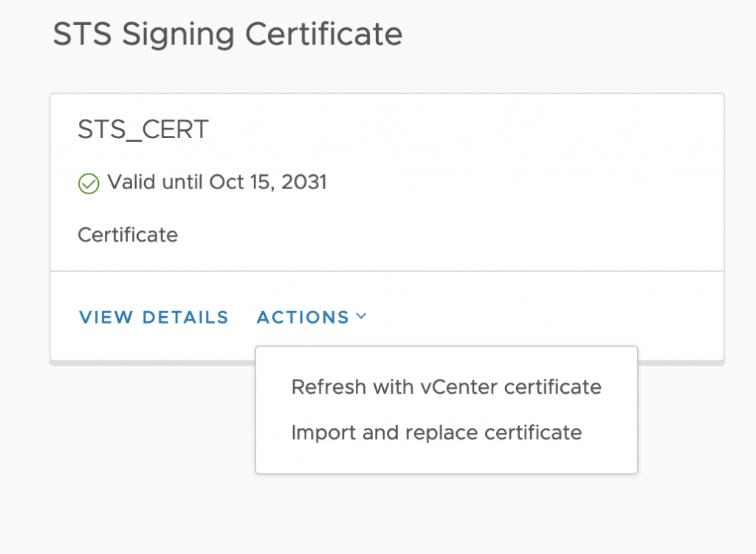Open VIEW DETAILS for STS_CERT

(154, 318)
